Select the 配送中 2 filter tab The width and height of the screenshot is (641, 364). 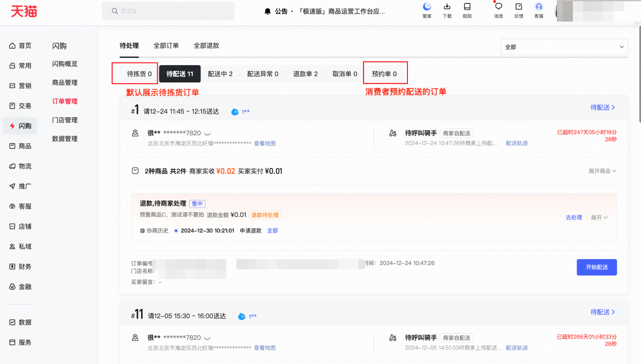(x=220, y=74)
